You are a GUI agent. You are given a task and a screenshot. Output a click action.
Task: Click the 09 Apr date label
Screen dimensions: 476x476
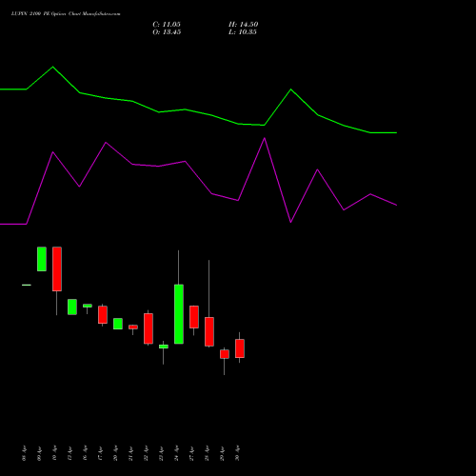[40, 453]
